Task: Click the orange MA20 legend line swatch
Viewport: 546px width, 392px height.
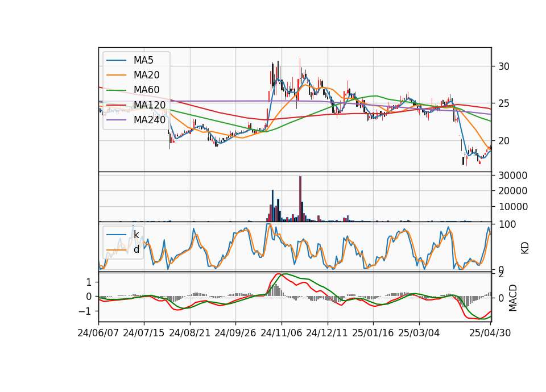Action: tap(116, 75)
